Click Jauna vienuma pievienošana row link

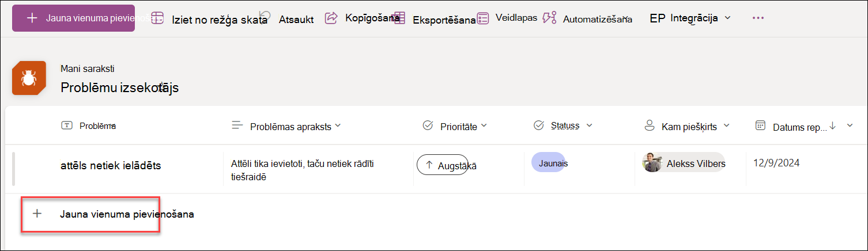(127, 214)
